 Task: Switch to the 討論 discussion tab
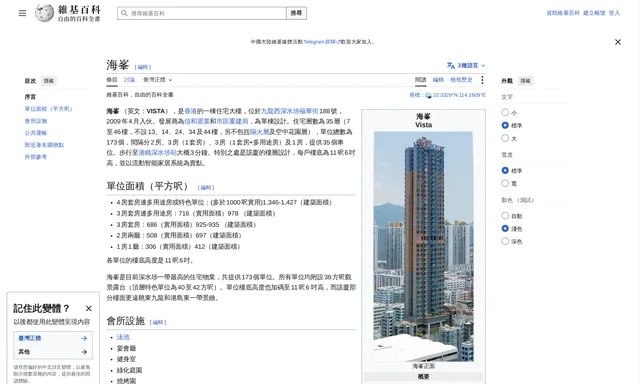(x=129, y=80)
